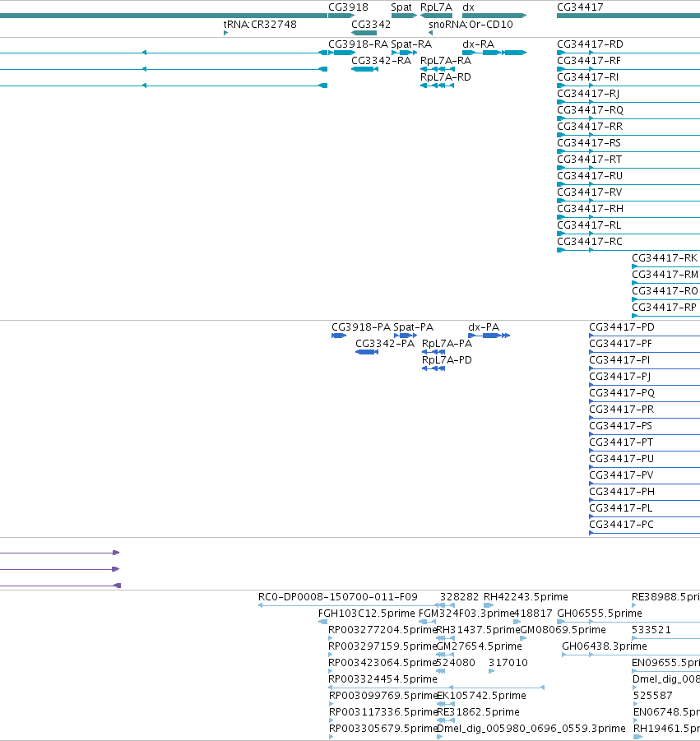Click EST FGH103C12.5prime
Viewport: 700px width, 741px height.
[366, 614]
